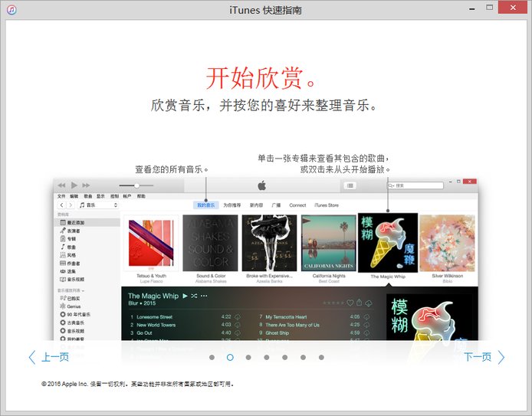This screenshot has height=416, width=532.
Task: Open the Silver Wilkinson album cover
Action: click(x=447, y=243)
